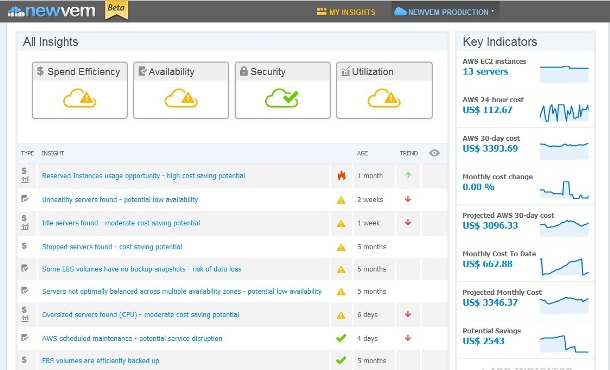Open Reserved Instances usage opportunity insight
The width and height of the screenshot is (610, 370).
144,175
